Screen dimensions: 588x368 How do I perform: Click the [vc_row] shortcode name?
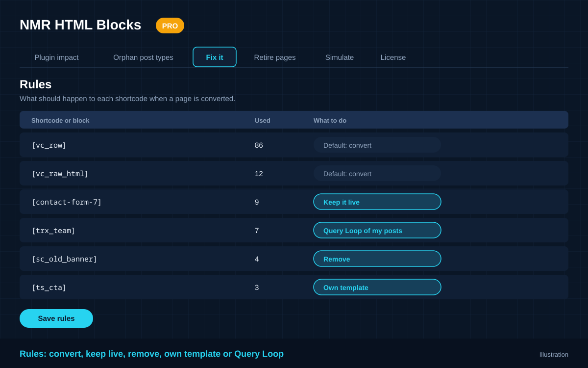point(49,145)
